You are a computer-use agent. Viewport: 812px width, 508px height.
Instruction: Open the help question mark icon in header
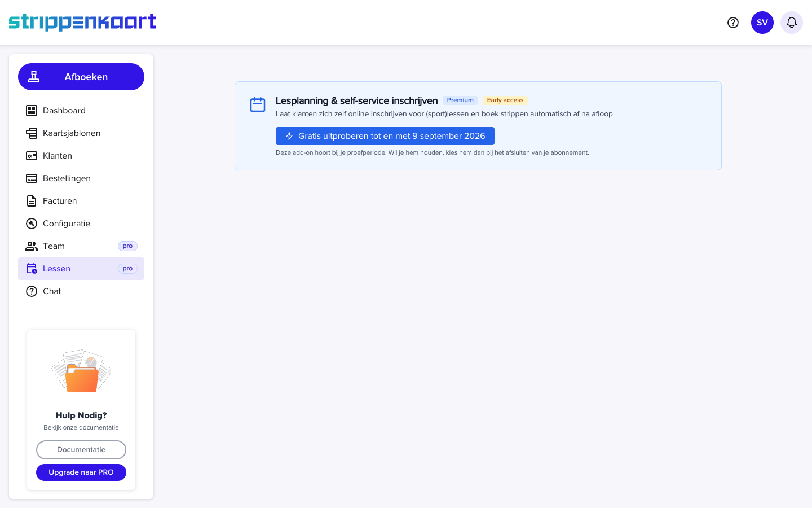(733, 23)
